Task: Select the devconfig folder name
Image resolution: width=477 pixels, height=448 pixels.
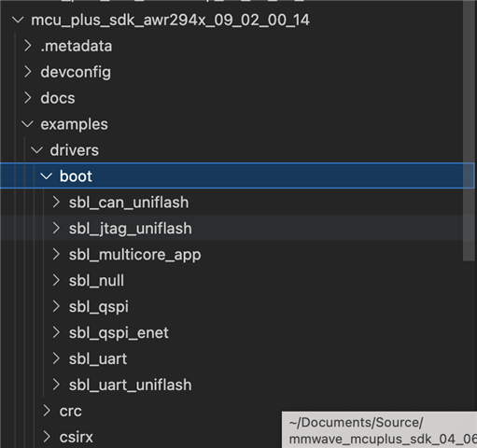Action: (76, 73)
